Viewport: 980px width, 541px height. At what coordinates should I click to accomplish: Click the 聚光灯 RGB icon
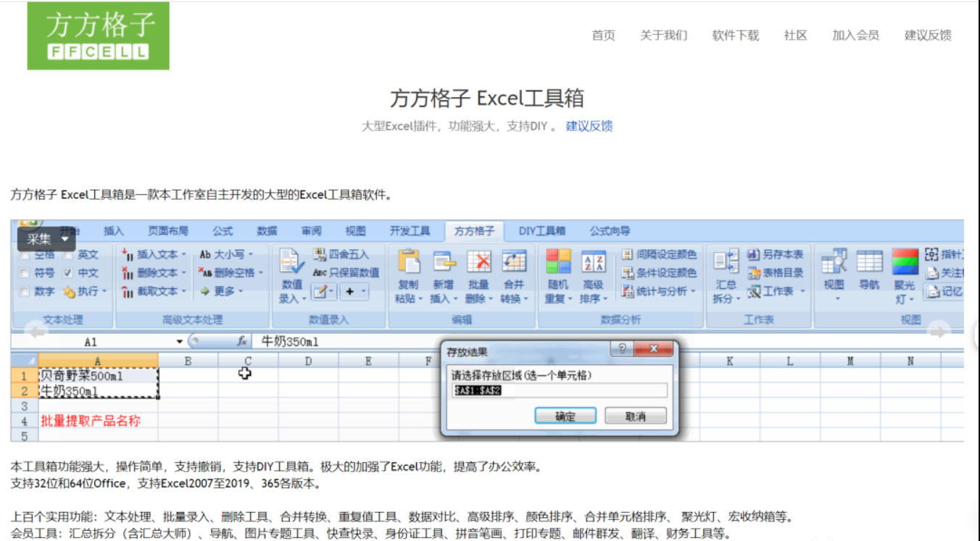905,261
